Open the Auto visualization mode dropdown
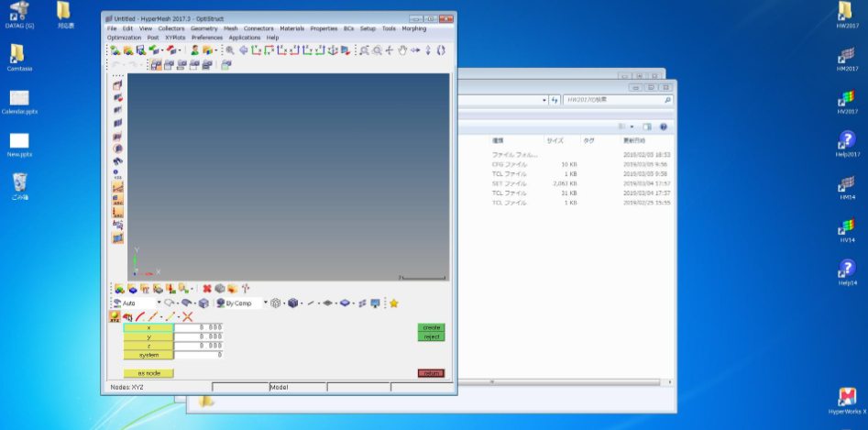This screenshot has height=430, width=868. pyautogui.click(x=159, y=303)
